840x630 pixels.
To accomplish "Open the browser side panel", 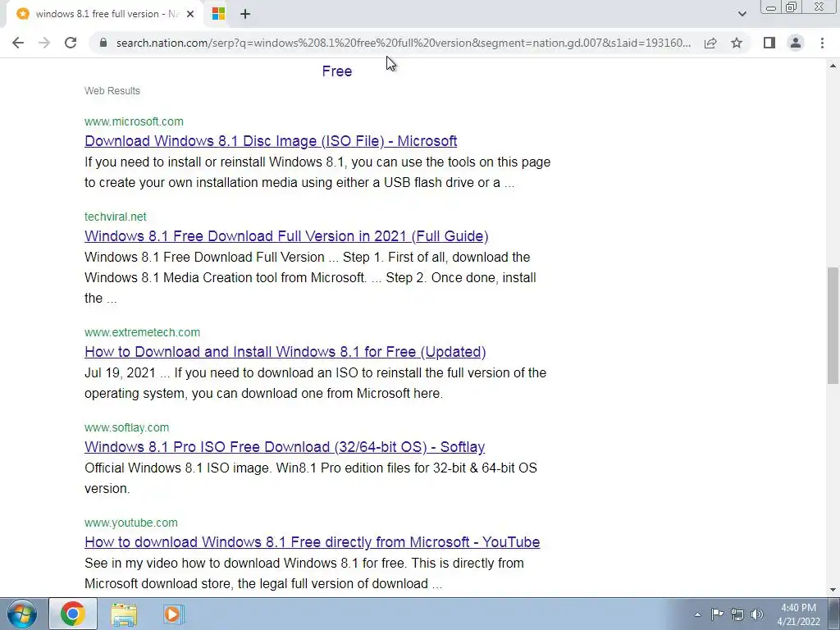I will pyautogui.click(x=769, y=43).
